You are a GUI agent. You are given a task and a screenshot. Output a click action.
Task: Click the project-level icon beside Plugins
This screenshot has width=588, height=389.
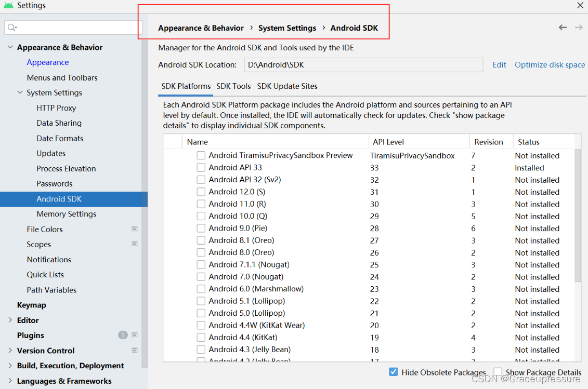(x=135, y=335)
